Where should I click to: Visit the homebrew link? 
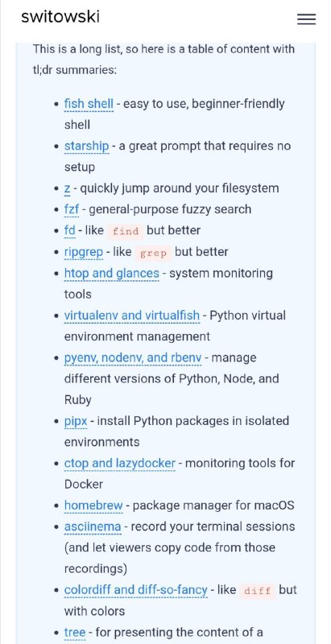[93, 506]
